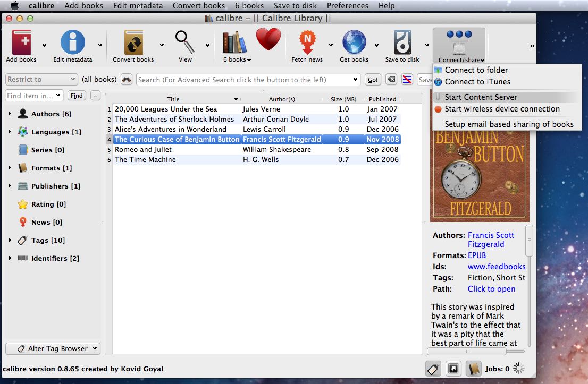Click the Save to disk icon
The image size is (588, 384).
402,42
